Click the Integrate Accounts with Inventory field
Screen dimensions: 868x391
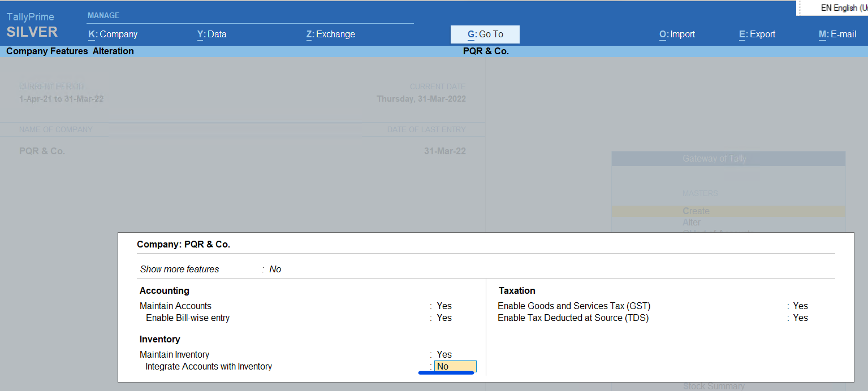(x=456, y=367)
